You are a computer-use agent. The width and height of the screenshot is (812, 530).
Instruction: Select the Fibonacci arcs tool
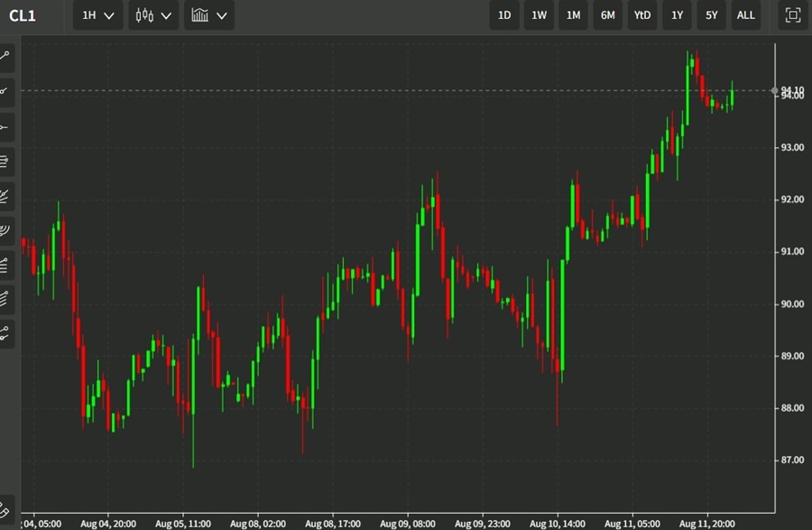pyautogui.click(x=6, y=229)
